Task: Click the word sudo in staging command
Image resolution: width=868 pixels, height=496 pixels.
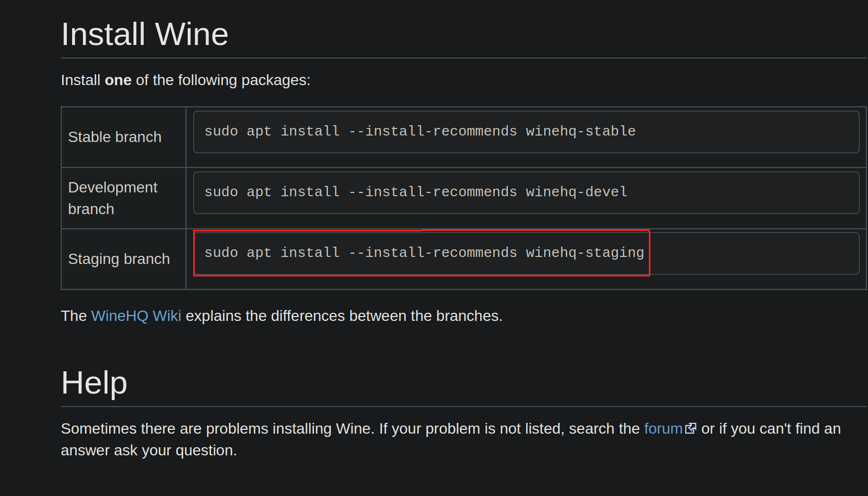Action: [x=221, y=253]
